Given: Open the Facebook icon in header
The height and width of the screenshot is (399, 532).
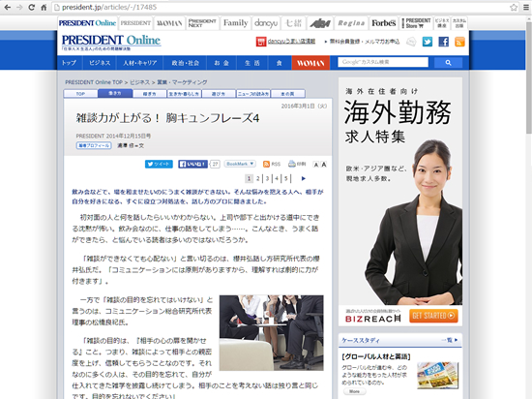Looking at the screenshot, I should tap(443, 42).
